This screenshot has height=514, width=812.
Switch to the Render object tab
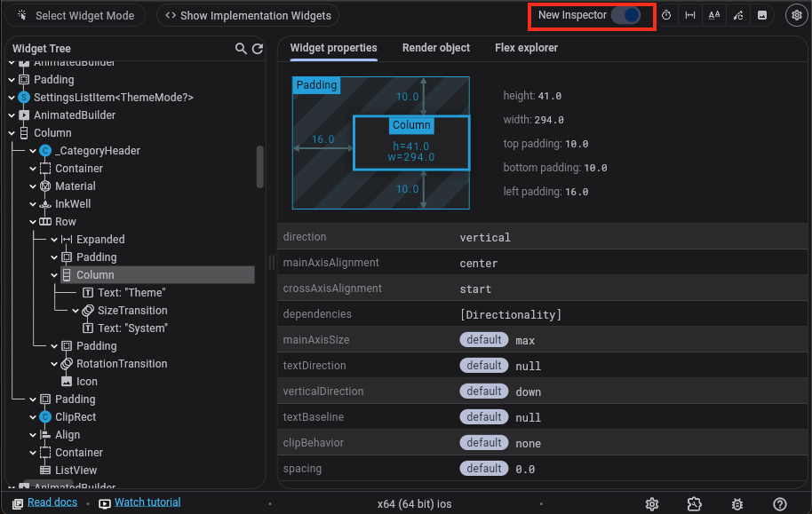click(x=436, y=48)
